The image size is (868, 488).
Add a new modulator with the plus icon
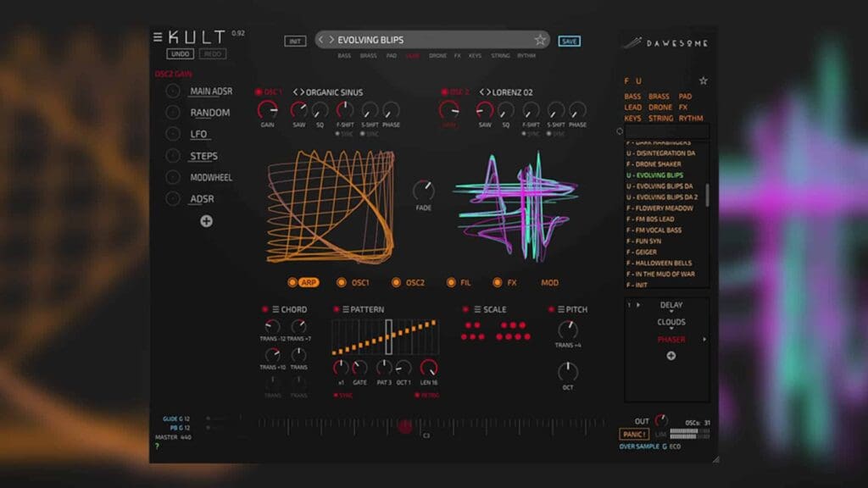206,221
